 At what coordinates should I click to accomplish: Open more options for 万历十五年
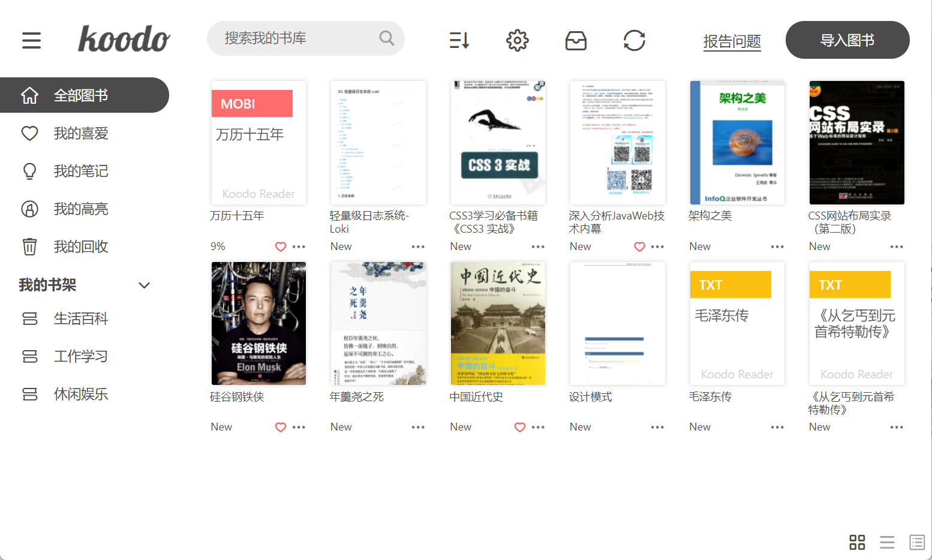coord(299,246)
